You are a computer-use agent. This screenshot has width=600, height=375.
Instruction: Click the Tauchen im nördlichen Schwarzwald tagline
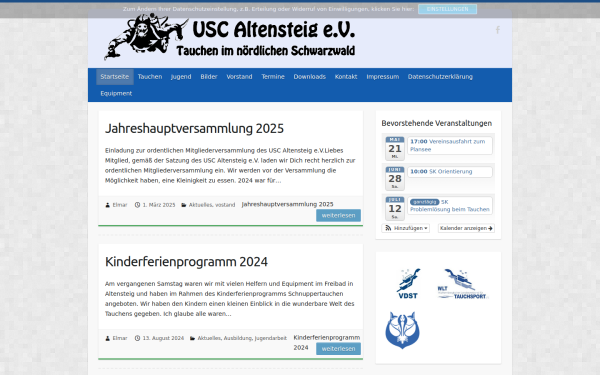(x=266, y=51)
